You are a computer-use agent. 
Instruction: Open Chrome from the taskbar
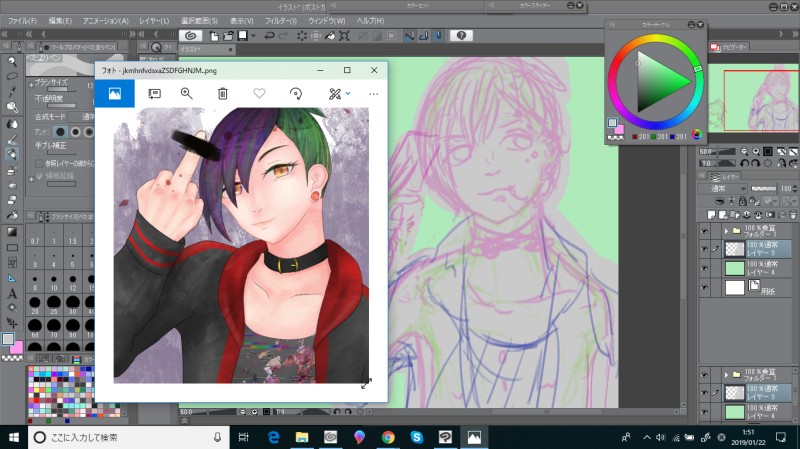[x=388, y=437]
